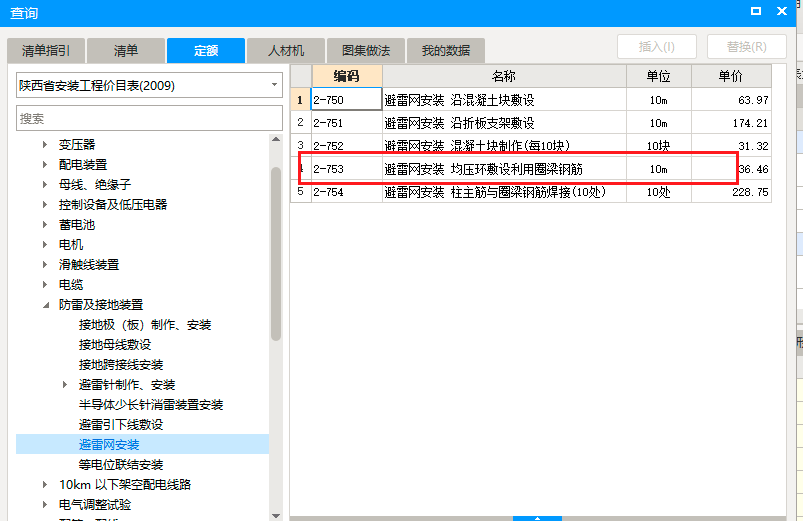Expand the 电机 tree node
This screenshot has width=803, height=521.
coord(45,244)
